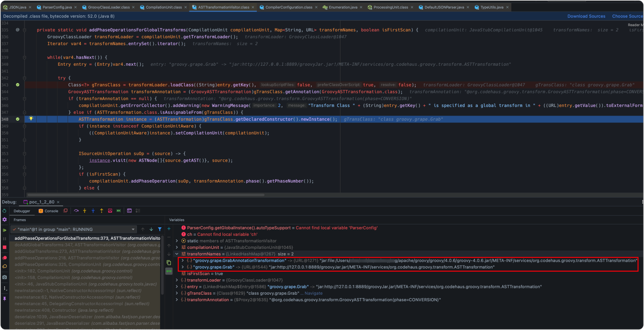This screenshot has width=644, height=330.
Task: Expand the gTransClass variable
Action: coord(176,293)
